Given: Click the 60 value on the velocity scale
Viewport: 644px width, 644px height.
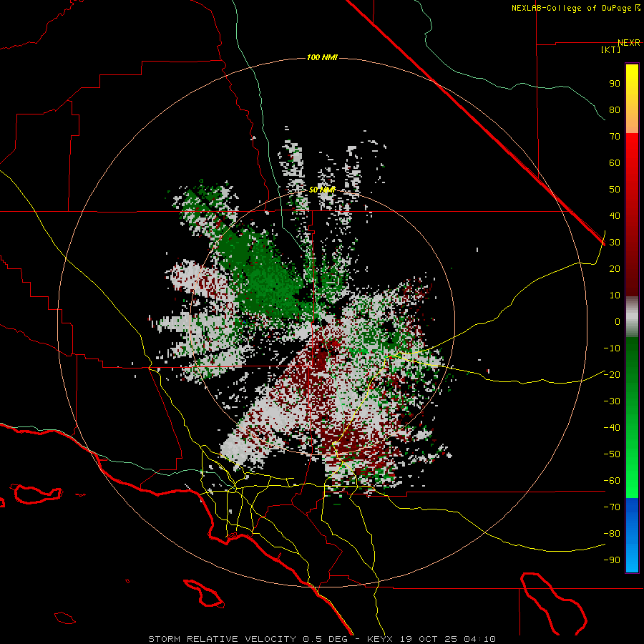Looking at the screenshot, I should tap(615, 163).
